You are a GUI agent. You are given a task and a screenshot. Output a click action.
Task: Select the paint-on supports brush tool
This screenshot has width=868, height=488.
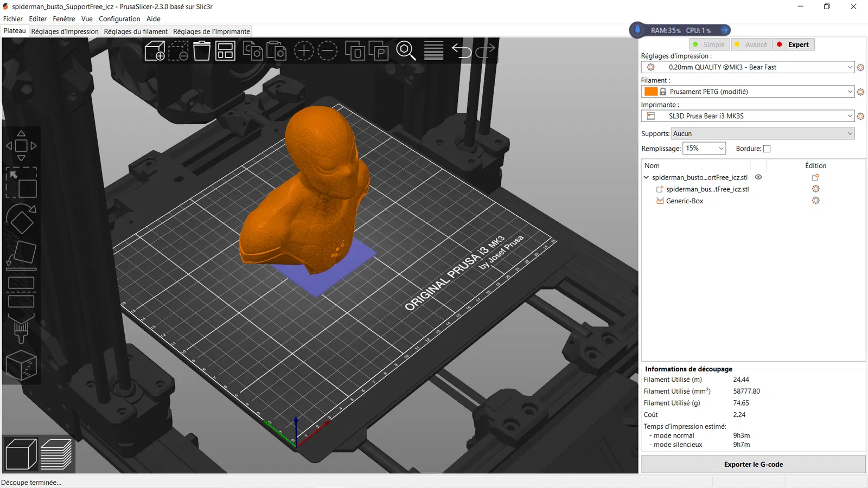(21, 328)
